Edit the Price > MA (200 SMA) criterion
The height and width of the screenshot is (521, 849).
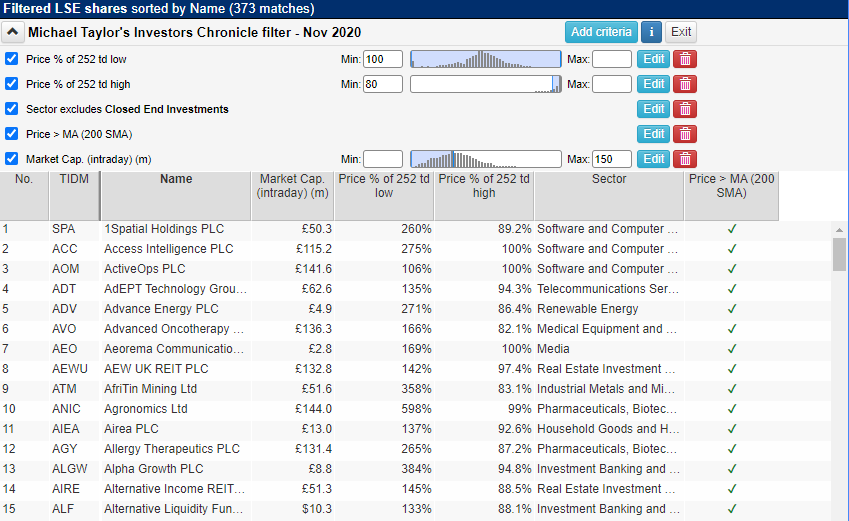point(654,134)
